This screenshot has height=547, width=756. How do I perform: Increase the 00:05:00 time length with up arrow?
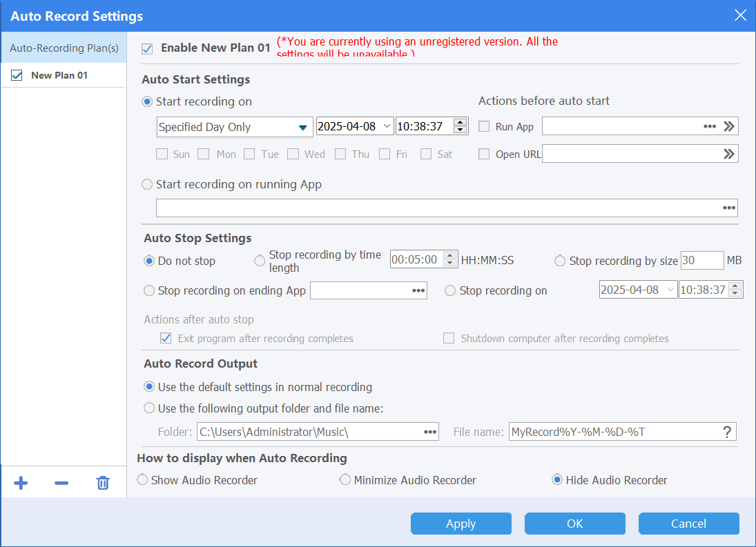click(x=450, y=256)
